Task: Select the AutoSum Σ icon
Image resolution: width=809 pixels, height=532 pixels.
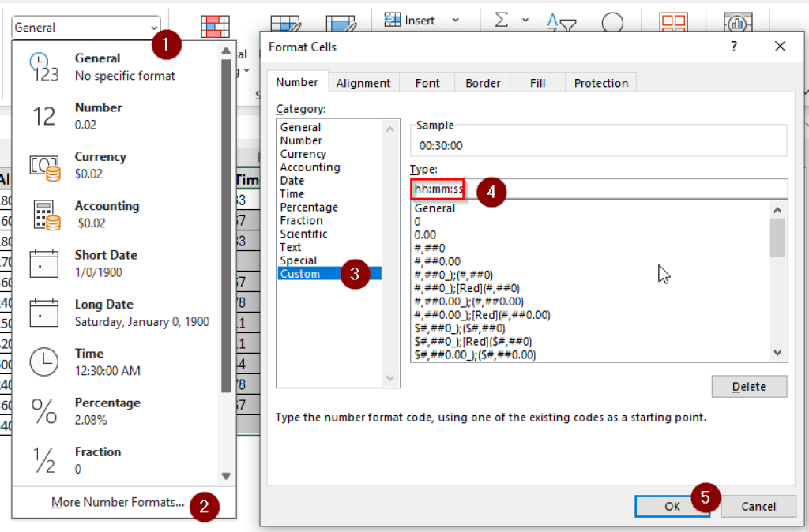Action: [503, 20]
